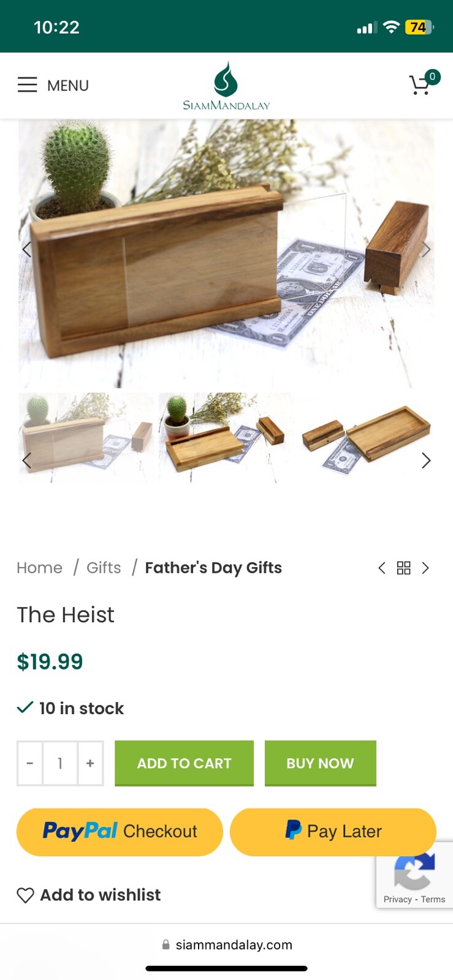This screenshot has width=453, height=980.
Task: Increase quantity with plus button
Action: click(90, 763)
